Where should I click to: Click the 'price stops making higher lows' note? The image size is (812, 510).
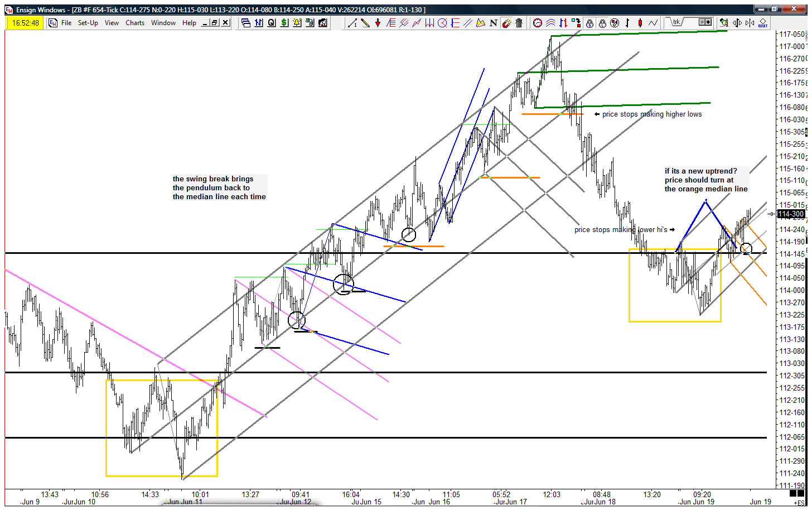tap(652, 114)
